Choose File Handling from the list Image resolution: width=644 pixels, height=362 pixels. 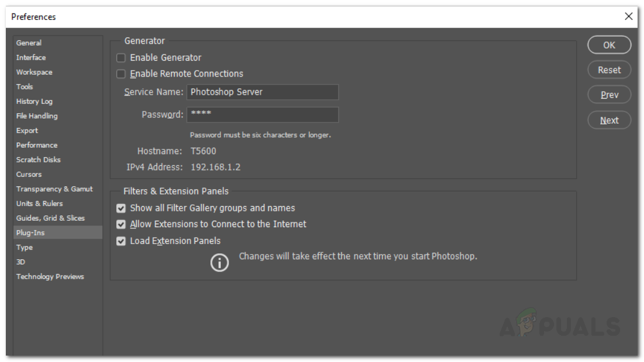pos(37,116)
